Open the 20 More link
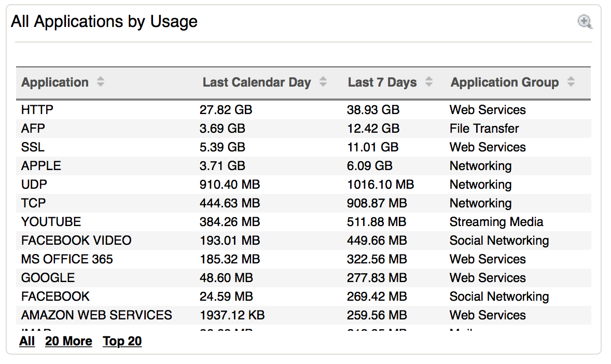The width and height of the screenshot is (611, 364). pyautogui.click(x=68, y=341)
